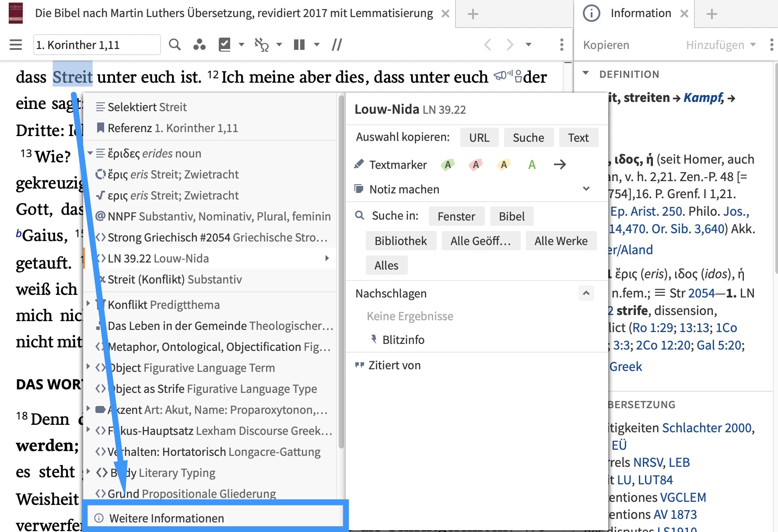
Task: Search in Fenster
Action: tap(456, 216)
